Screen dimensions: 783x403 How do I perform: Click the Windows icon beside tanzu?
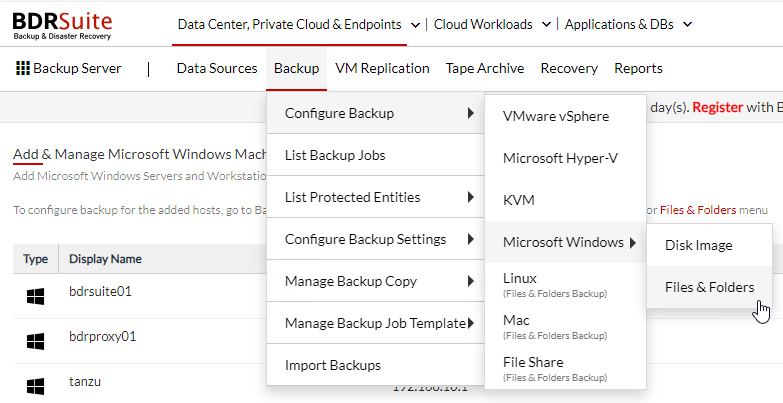tap(35, 386)
